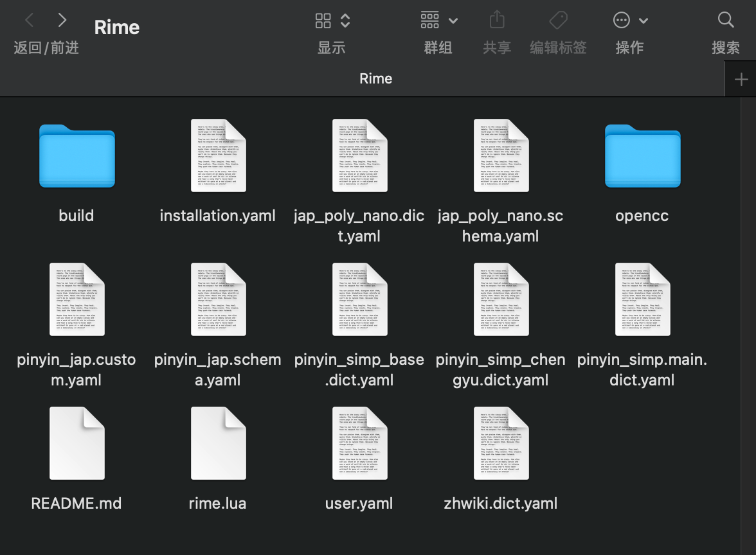Go back using the back arrow
The width and height of the screenshot is (756, 555).
pos(30,20)
